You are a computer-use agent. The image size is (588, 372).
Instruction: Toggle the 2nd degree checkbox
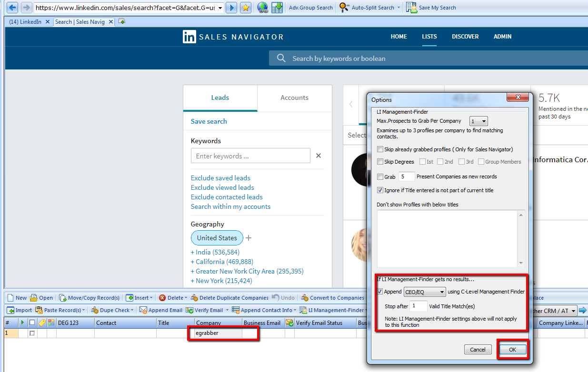[x=440, y=162]
